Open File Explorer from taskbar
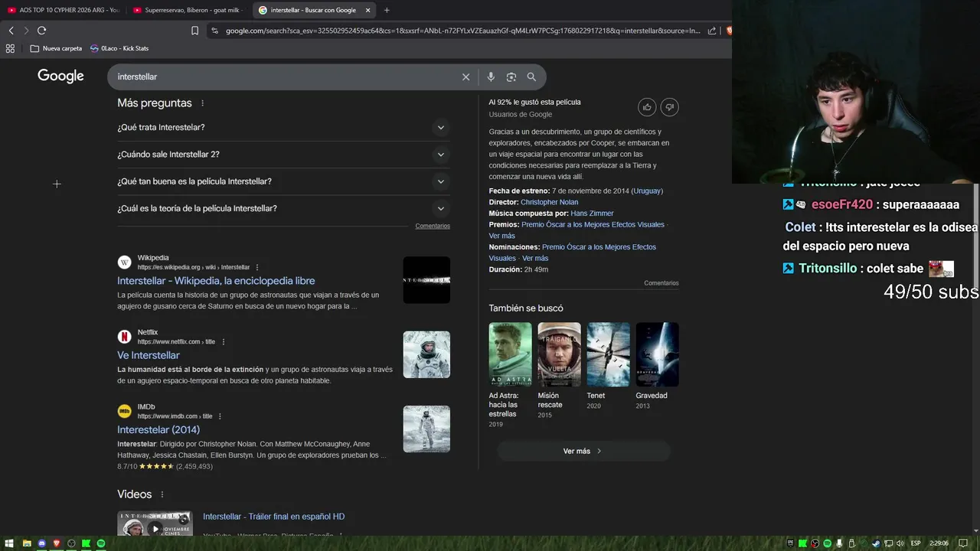Screen dimensions: 980x551 click(x=27, y=543)
